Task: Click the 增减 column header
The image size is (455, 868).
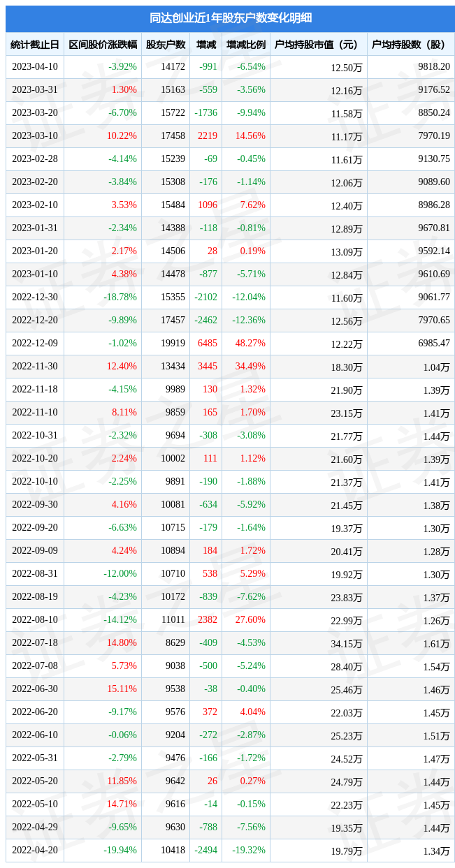Action: pos(205,45)
